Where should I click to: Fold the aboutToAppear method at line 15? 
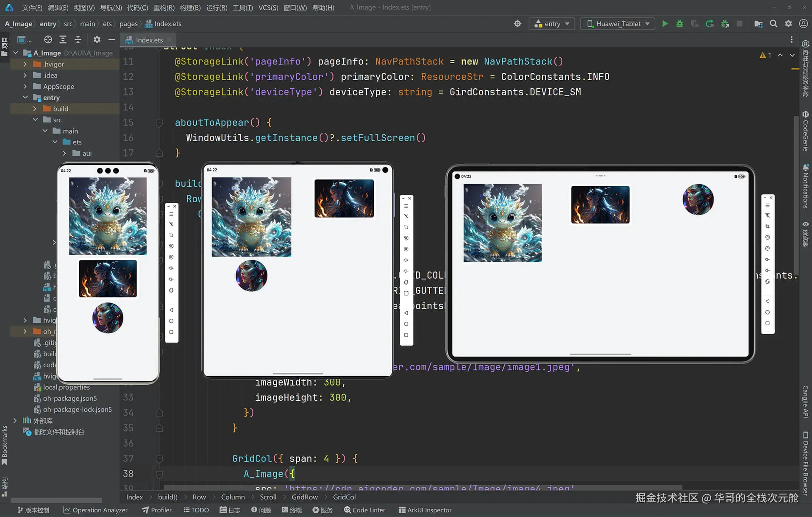coord(159,123)
